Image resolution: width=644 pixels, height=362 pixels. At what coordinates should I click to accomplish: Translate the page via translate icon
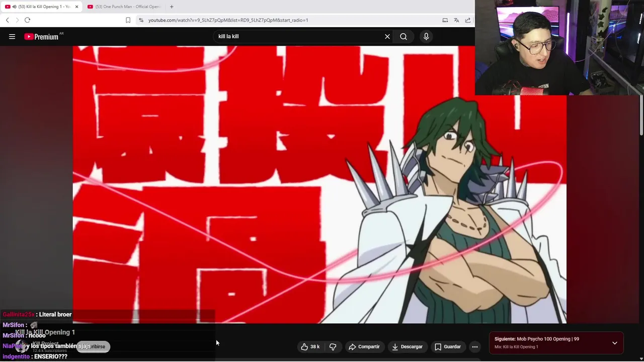pos(456,20)
